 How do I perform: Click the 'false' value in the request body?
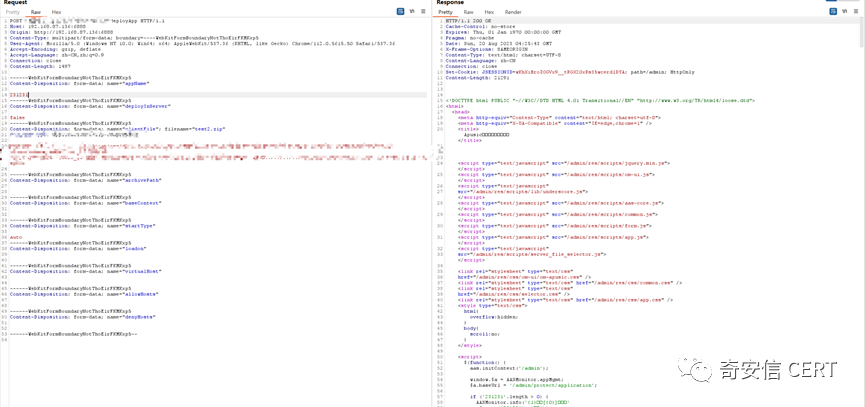pos(17,117)
